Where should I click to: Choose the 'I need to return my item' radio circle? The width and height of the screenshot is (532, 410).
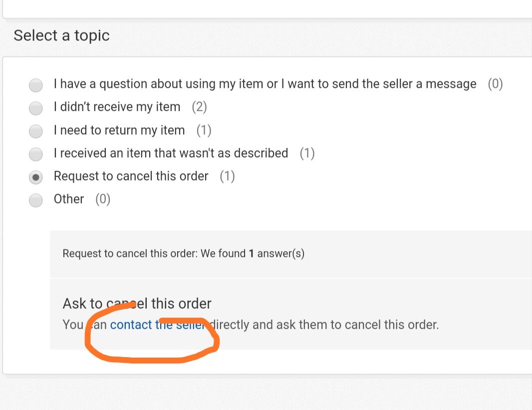click(36, 131)
